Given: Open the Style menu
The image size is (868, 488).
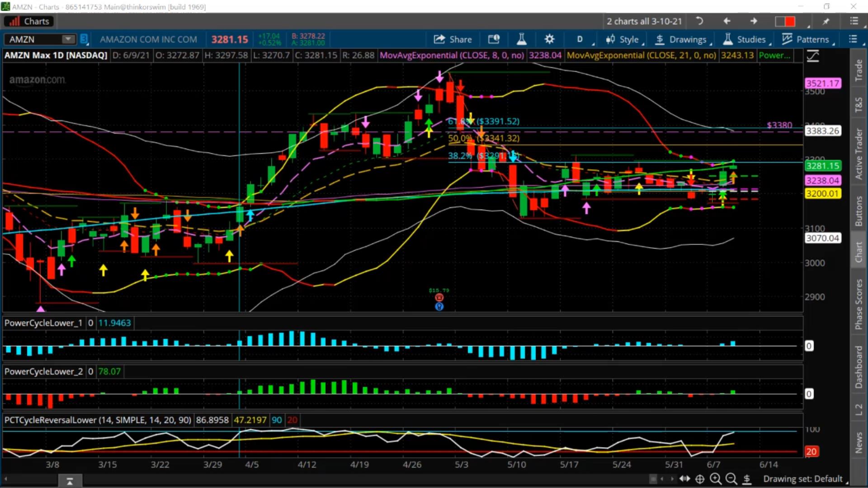Looking at the screenshot, I should click(x=624, y=39).
